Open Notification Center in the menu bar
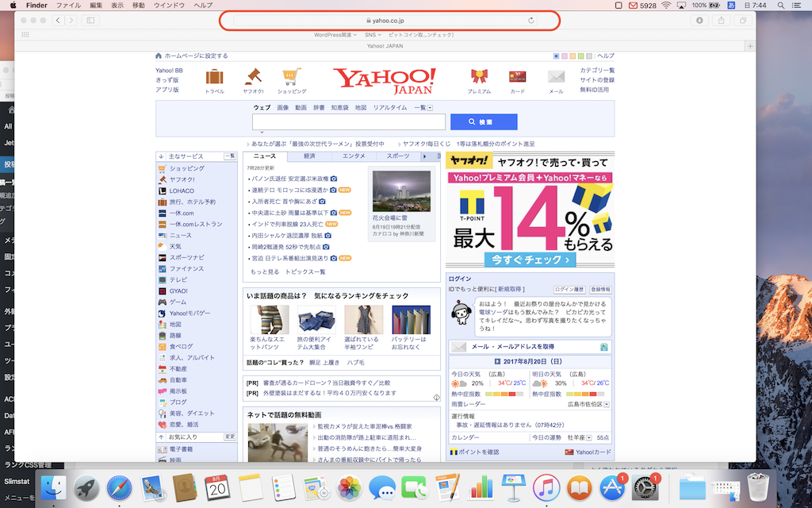 (x=797, y=6)
